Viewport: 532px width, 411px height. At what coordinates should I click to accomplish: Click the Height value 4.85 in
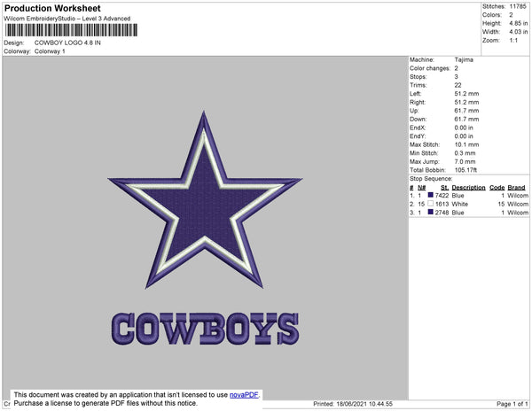pos(519,23)
